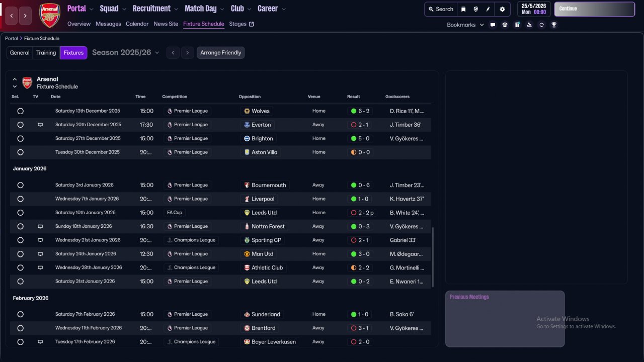The image size is (644, 362).
Task: Open the bookmark icon beside Search
Action: coord(463,9)
